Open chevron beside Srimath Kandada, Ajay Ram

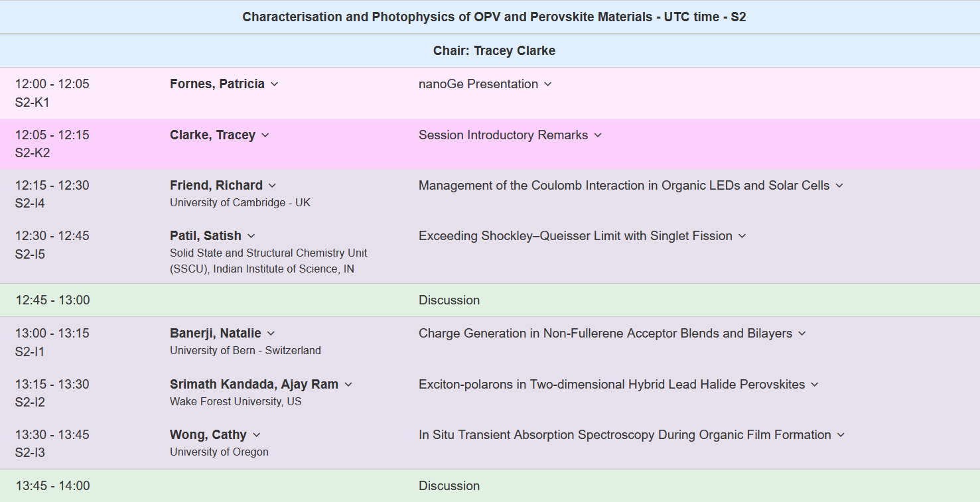pos(348,385)
